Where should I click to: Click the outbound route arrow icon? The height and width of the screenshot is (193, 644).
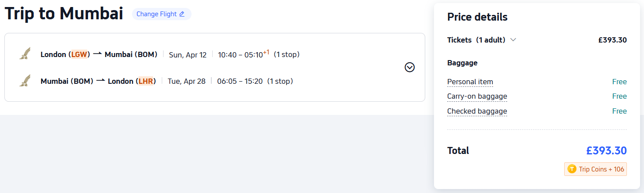[x=97, y=54]
